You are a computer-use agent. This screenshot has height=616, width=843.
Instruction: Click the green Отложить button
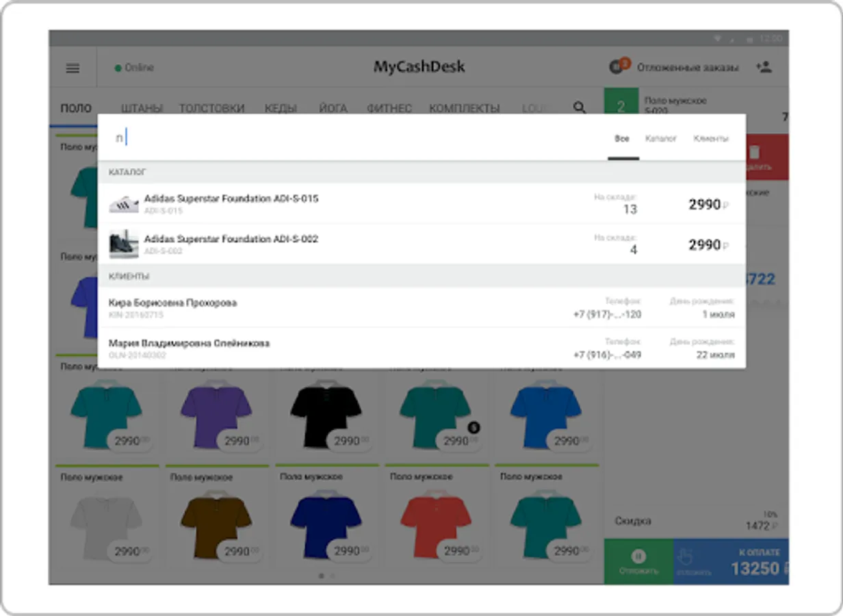coord(638,561)
